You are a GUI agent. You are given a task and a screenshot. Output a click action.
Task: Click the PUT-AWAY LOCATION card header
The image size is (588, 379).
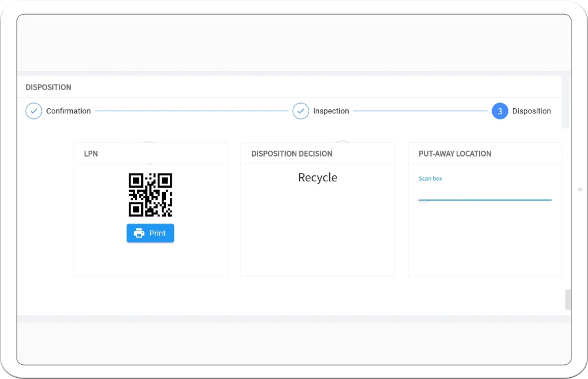(455, 154)
